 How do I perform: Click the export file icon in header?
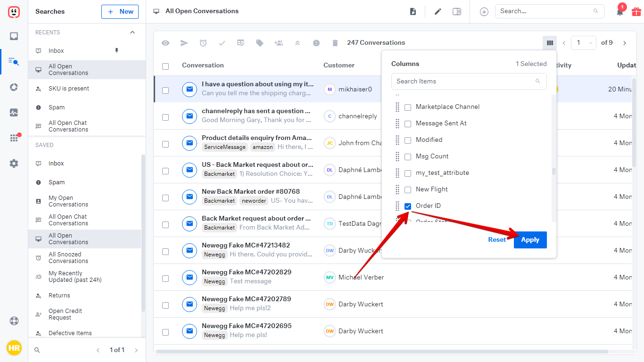413,11
